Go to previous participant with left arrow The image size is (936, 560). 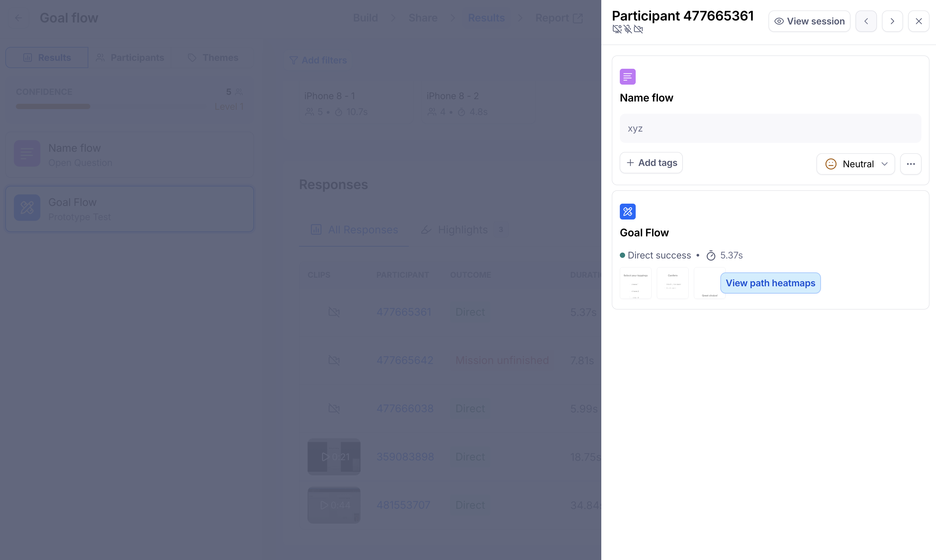pos(866,21)
